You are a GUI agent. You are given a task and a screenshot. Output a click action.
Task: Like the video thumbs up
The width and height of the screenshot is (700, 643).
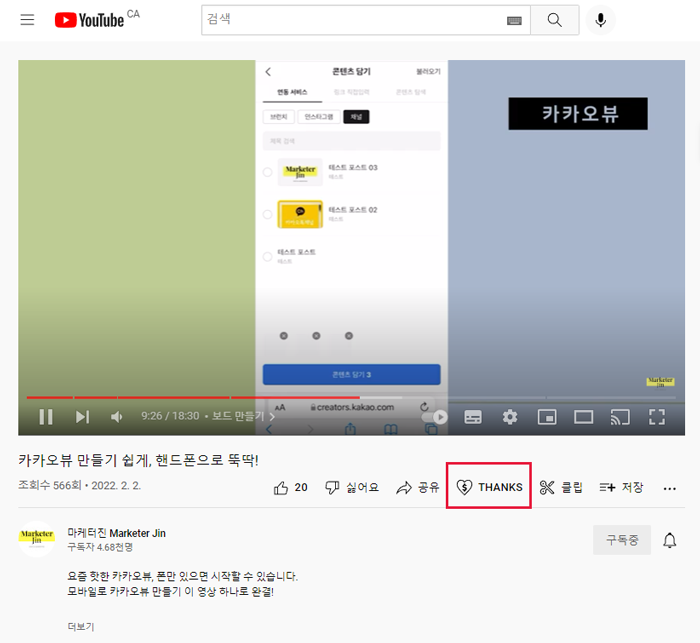290,488
